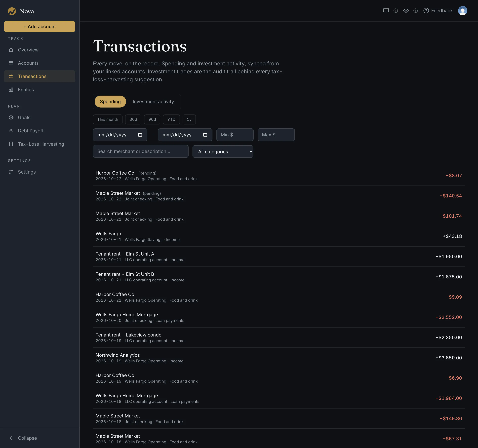Select Maple Street Market −$101.74 transaction
The image size is (478, 448).
pyautogui.click(x=279, y=216)
